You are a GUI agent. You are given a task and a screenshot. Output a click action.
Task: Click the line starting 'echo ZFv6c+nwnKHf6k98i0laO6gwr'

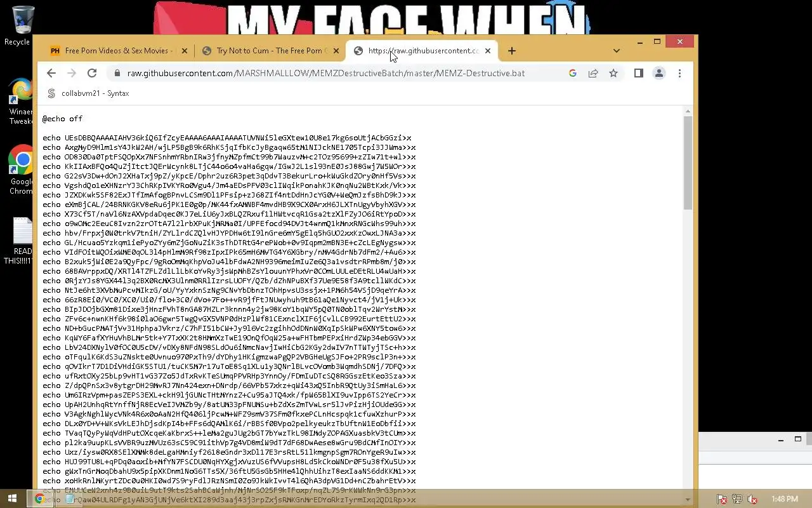point(229,319)
